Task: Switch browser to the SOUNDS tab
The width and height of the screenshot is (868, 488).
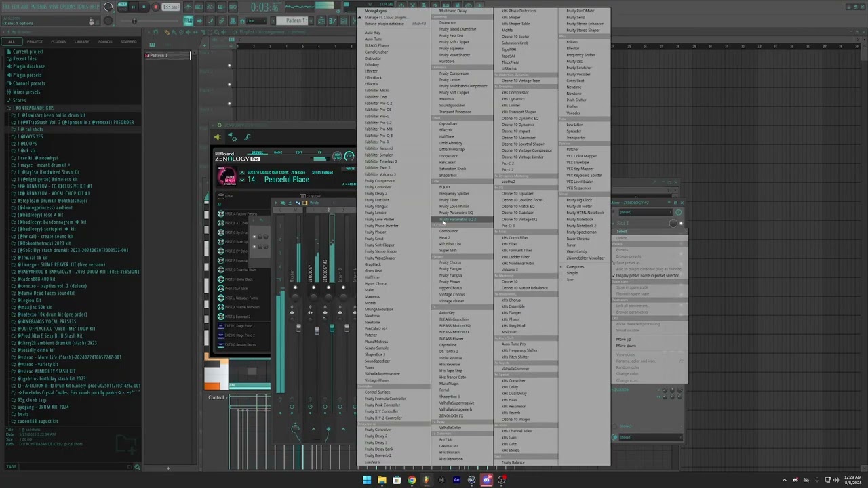Action: click(x=104, y=41)
